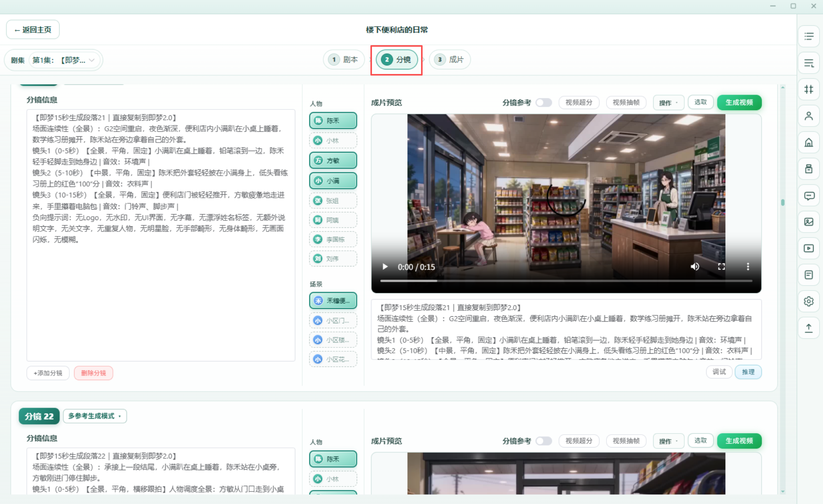Toggle character 张姐 selection

click(333, 201)
